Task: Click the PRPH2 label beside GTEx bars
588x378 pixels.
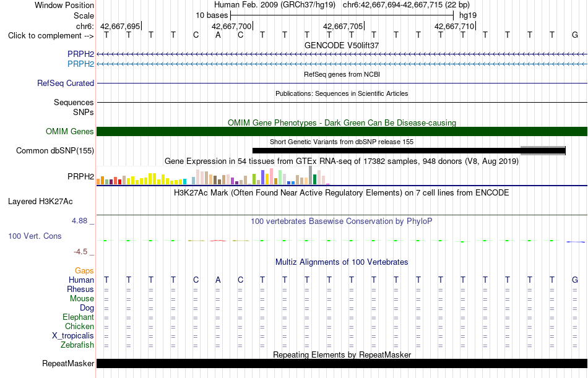Action: click(80, 176)
